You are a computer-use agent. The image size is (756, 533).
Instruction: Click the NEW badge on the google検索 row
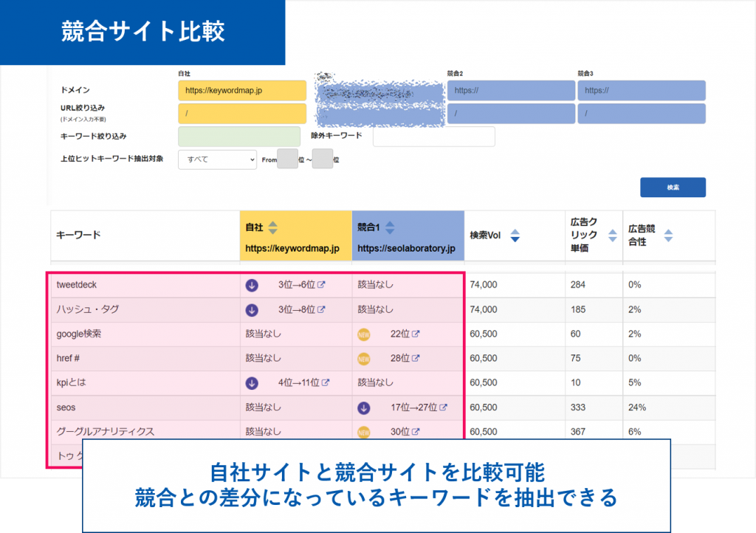(364, 334)
